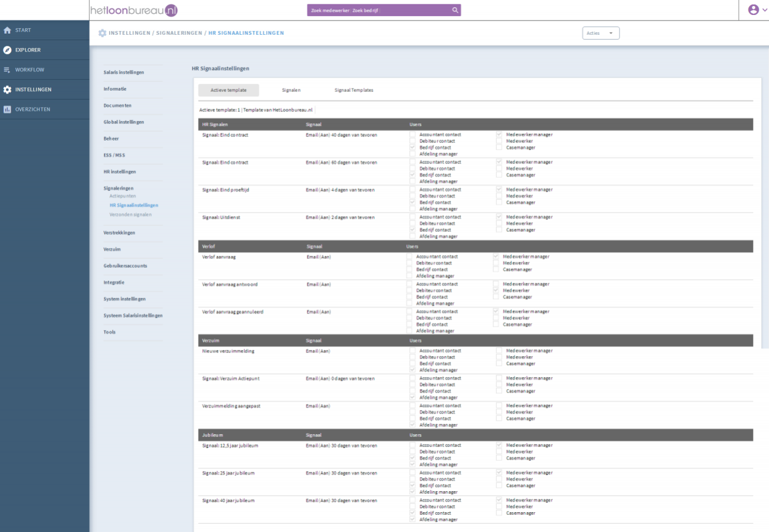This screenshot has height=532, width=769.
Task: Open Overzichten chart icon
Action: pyautogui.click(x=7, y=109)
